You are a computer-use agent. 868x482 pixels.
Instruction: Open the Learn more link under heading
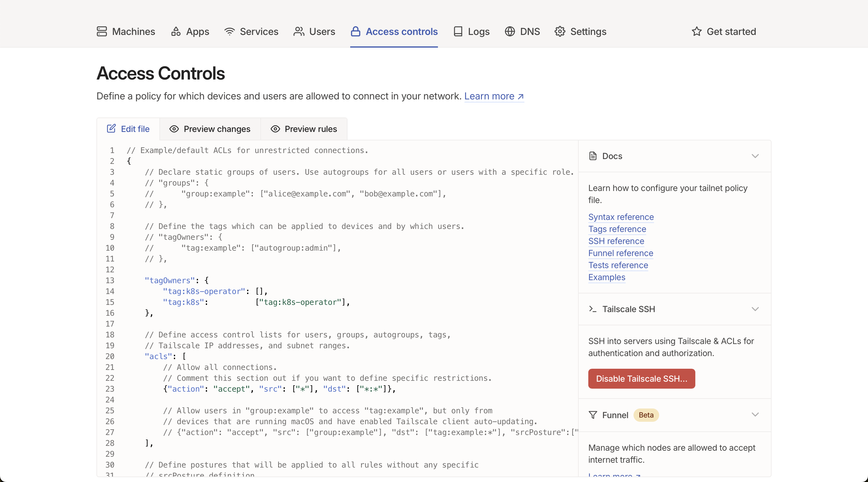click(x=494, y=96)
